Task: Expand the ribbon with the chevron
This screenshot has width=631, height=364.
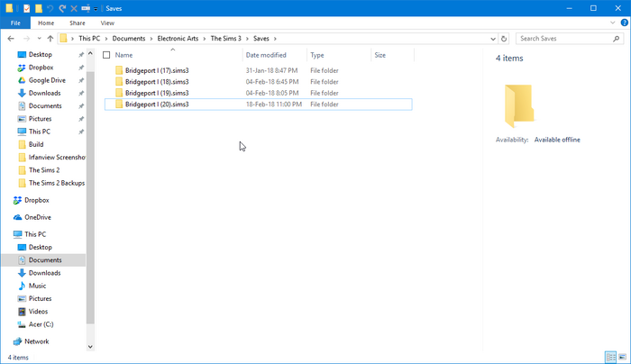Action: [612, 23]
